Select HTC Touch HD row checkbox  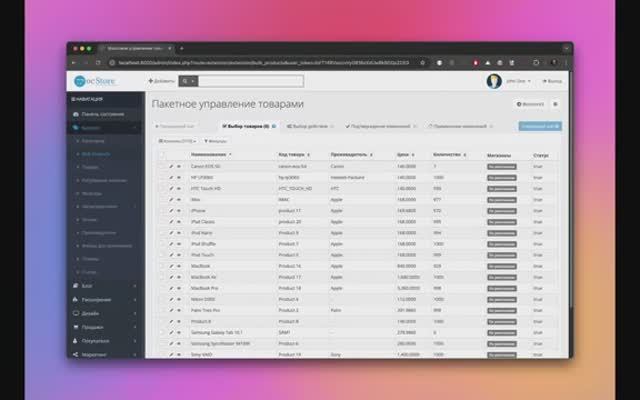point(162,189)
